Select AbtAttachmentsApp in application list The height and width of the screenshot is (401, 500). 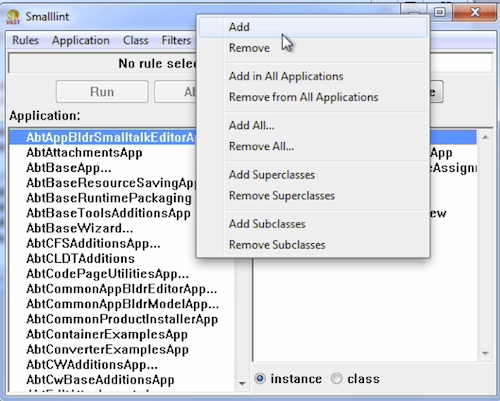(84, 153)
